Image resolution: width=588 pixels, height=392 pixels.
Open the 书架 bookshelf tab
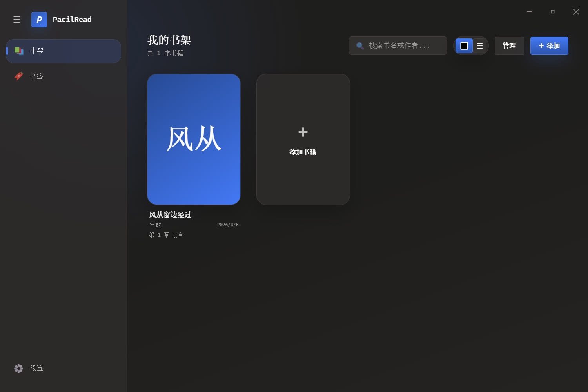64,51
